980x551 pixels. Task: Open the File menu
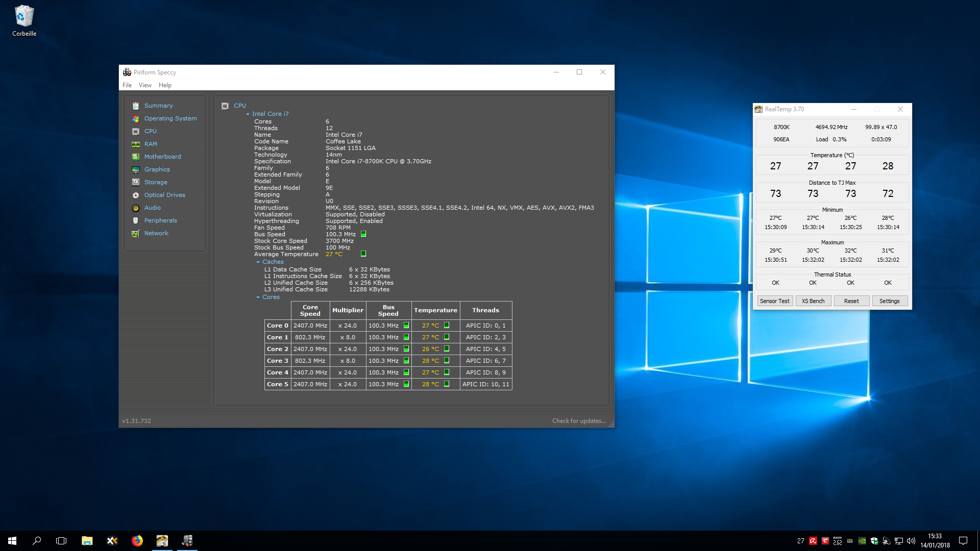point(127,85)
